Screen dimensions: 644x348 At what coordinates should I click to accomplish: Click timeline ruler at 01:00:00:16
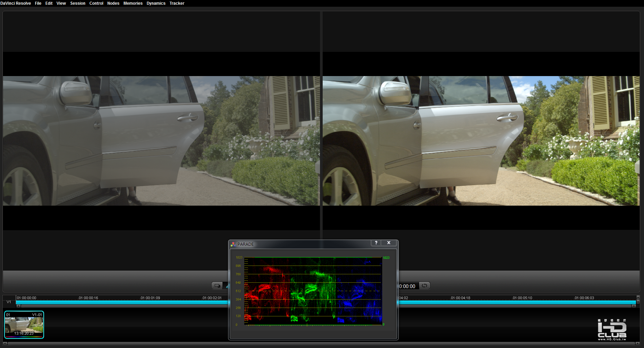(x=88, y=298)
